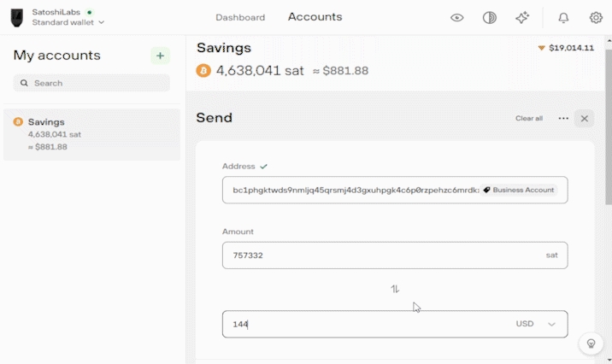
Task: Open the sparkle icon in header
Action: (522, 18)
